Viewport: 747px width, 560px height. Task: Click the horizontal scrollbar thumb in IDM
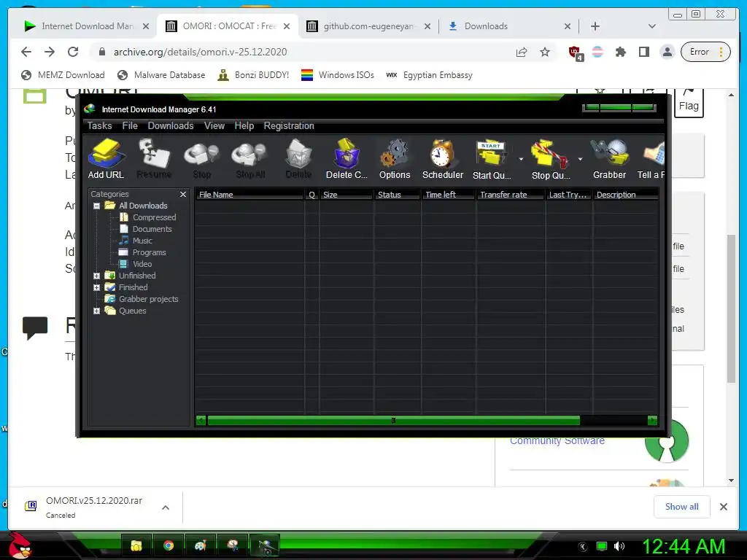coord(393,421)
